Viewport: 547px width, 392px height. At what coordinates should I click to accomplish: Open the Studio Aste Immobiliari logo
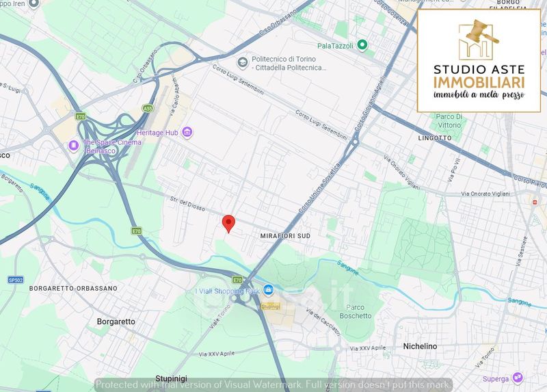point(479,61)
